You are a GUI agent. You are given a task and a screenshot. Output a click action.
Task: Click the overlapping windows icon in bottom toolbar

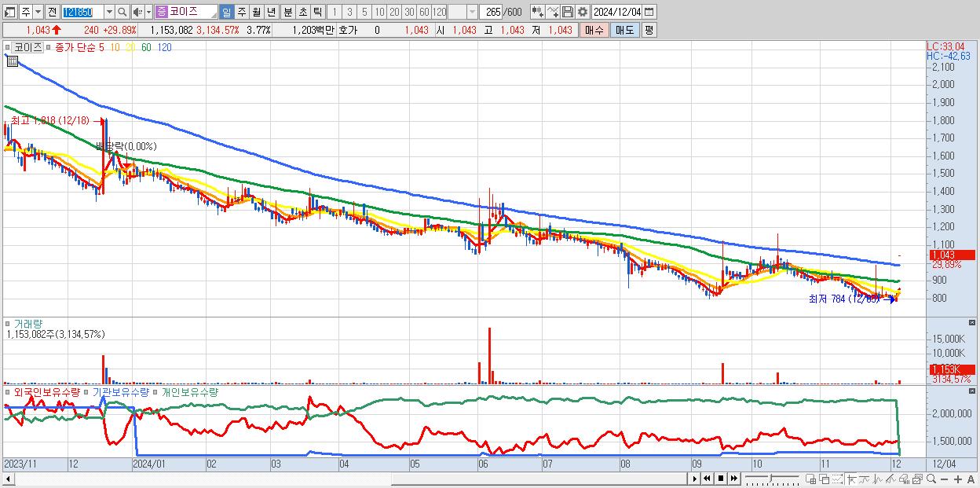824,479
